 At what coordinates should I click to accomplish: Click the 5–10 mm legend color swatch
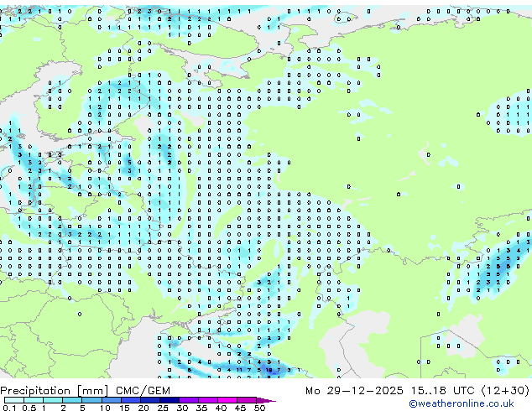91,400
